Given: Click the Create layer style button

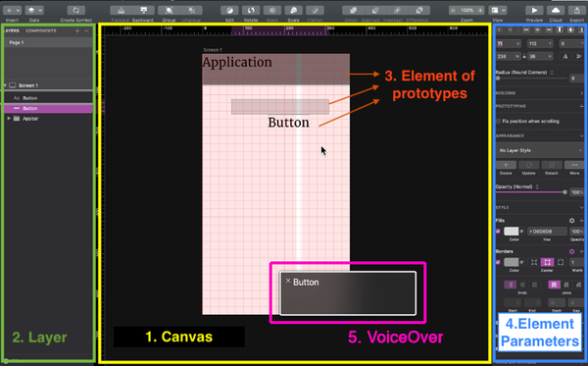Looking at the screenshot, I should (x=506, y=165).
